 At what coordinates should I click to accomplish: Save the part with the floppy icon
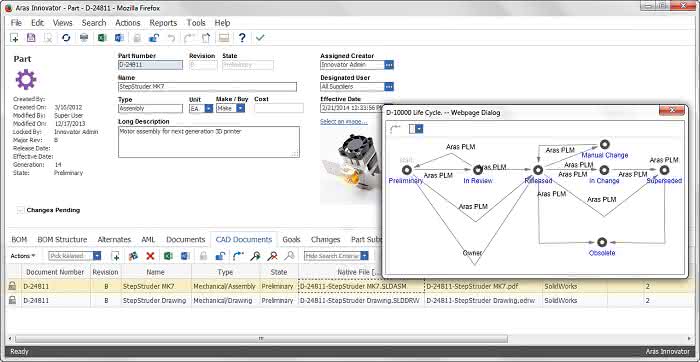(x=31, y=38)
